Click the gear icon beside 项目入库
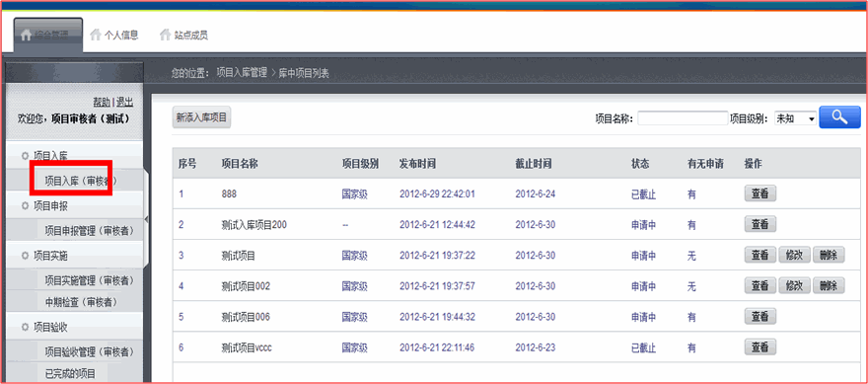Screen dimensions: 868x384 [x=25, y=156]
